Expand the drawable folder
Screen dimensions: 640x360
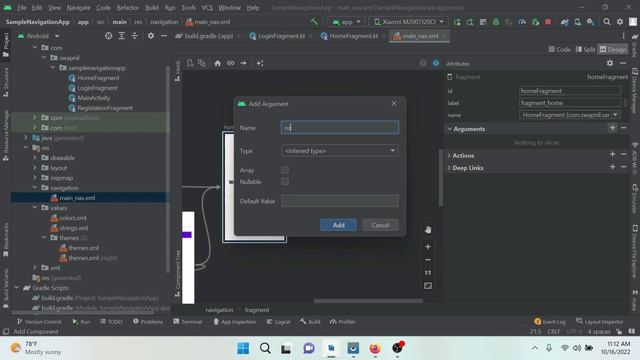coord(35,158)
